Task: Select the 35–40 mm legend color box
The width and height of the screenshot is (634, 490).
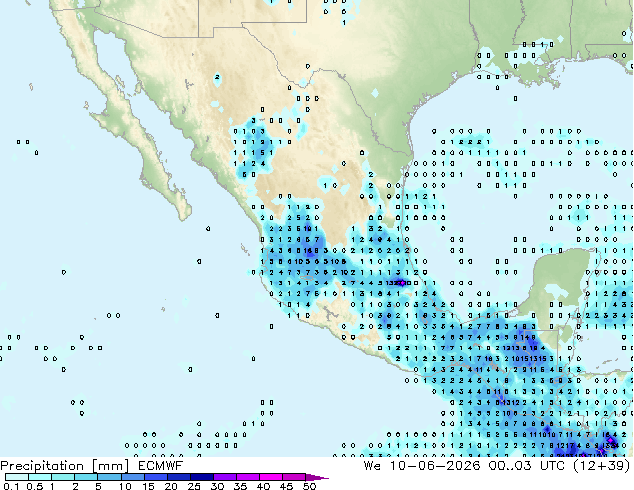Action: 247,477
